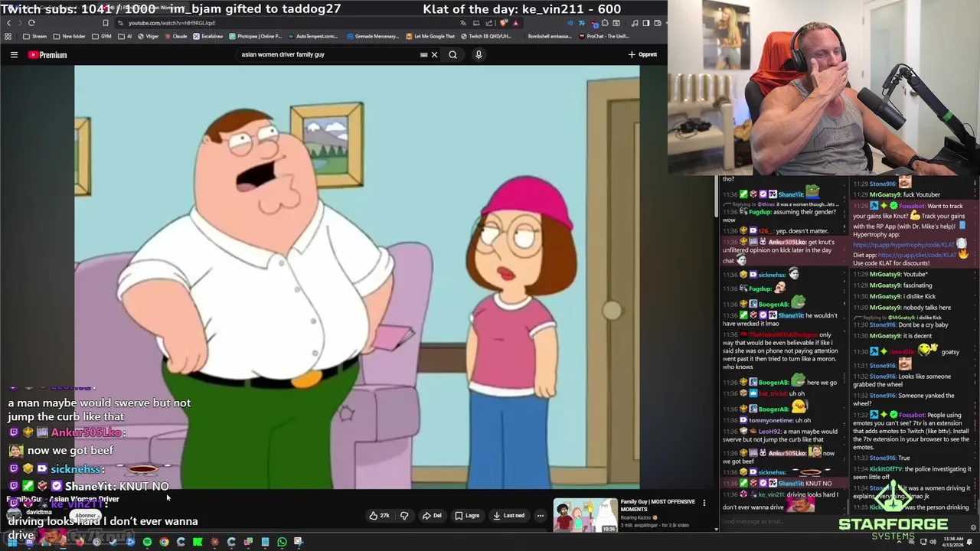980x551 pixels.
Task: Open the Family Guy Most Offensive Moments thumbnail
Action: 586,515
